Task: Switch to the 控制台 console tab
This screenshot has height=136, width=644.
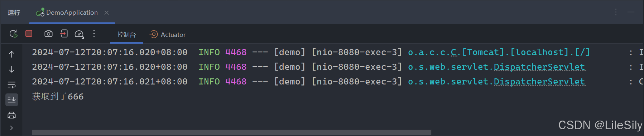Action: click(x=126, y=35)
